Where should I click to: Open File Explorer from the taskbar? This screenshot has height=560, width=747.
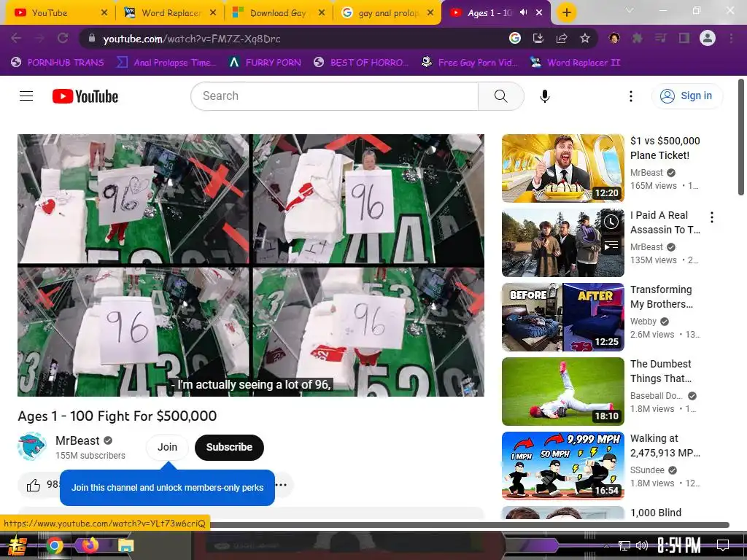pos(125,545)
